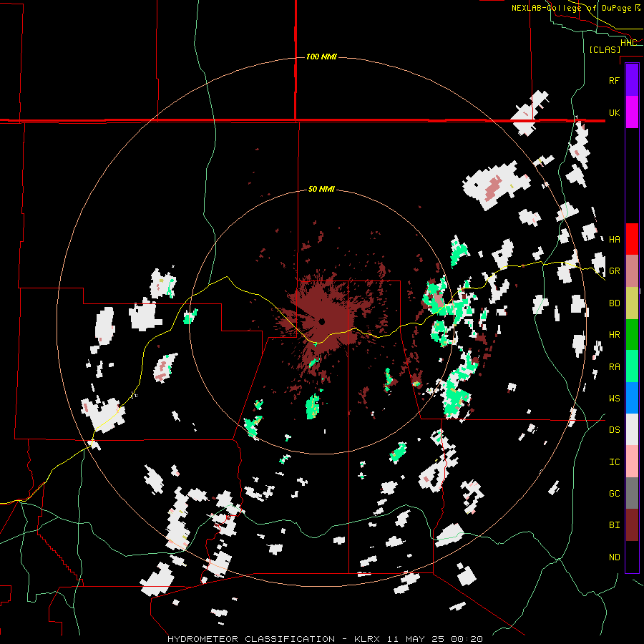This screenshot has width=644, height=644.
Task: Click the purple RF legend color swatch
Action: pos(632,79)
